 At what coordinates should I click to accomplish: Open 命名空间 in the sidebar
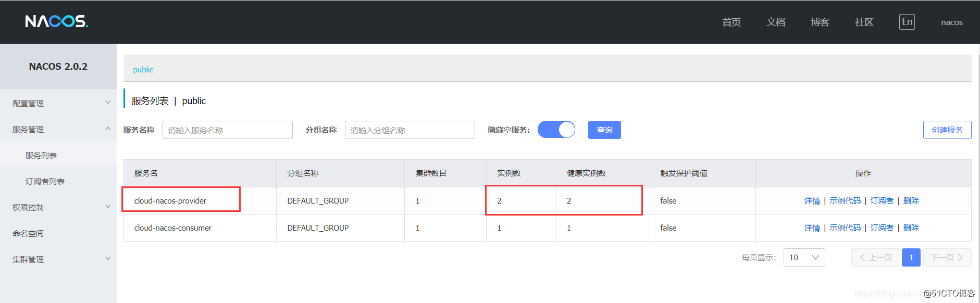(28, 233)
